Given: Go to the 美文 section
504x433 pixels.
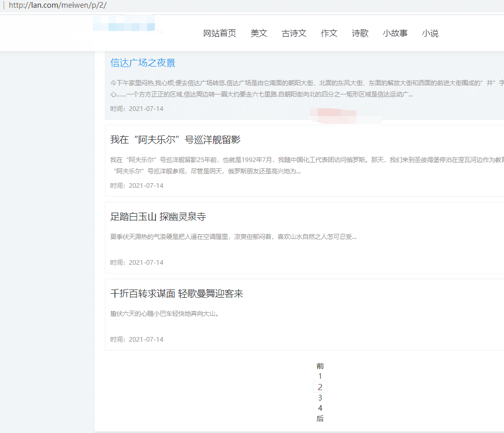Looking at the screenshot, I should 259,34.
